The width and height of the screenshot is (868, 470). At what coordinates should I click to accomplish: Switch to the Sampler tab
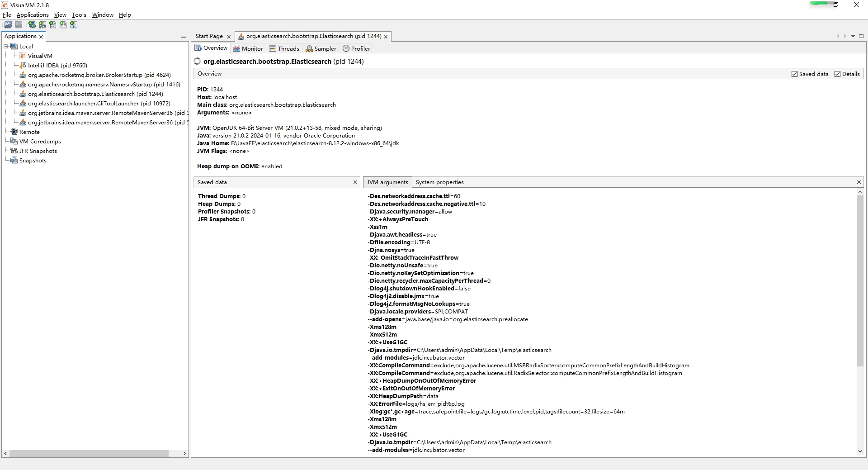321,48
